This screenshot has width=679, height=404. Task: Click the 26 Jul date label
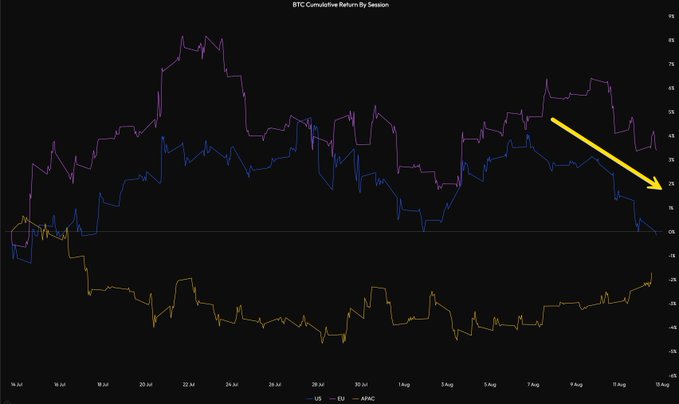coord(275,384)
